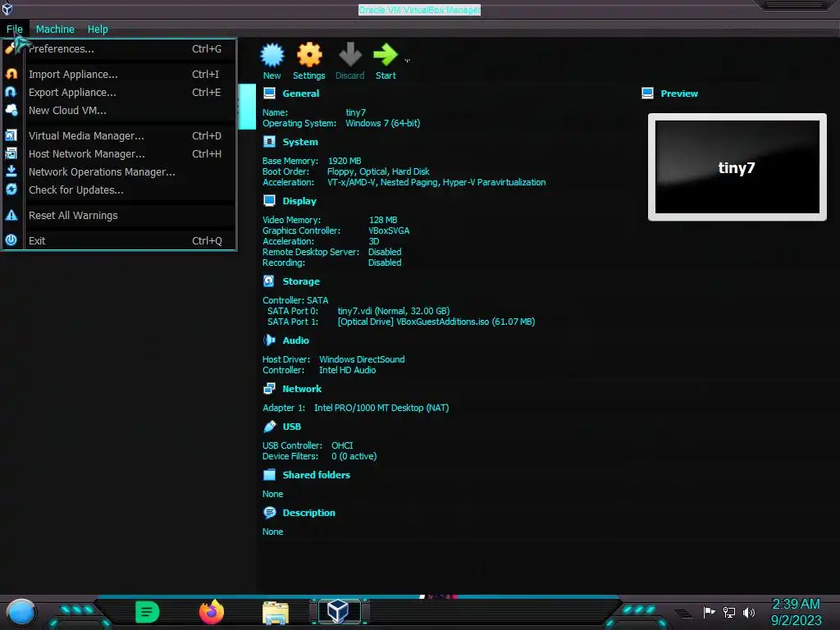The height and width of the screenshot is (630, 840).
Task: Click the USB section plug icon
Action: coord(269,427)
